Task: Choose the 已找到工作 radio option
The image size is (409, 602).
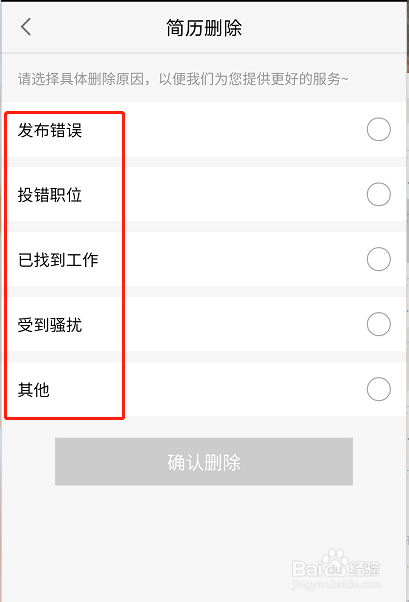Action: point(379,259)
